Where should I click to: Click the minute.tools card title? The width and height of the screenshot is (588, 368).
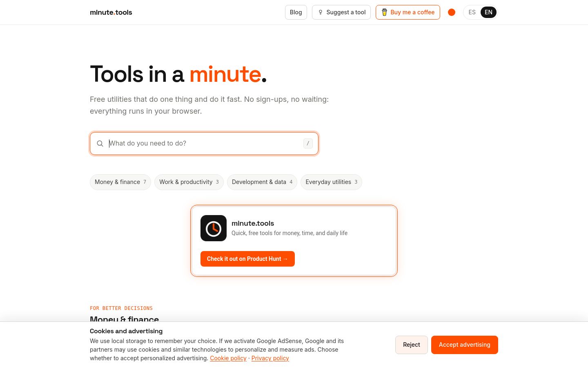[253, 223]
